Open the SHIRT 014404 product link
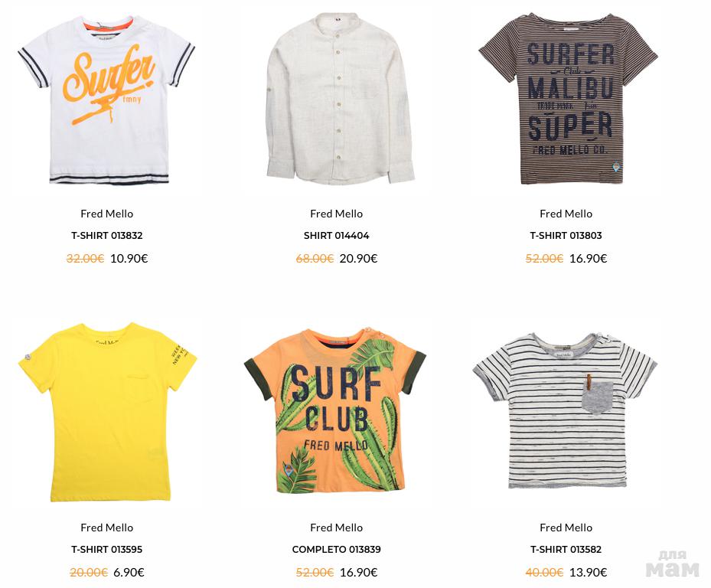Viewport: 711px width, 588px height. tap(336, 236)
